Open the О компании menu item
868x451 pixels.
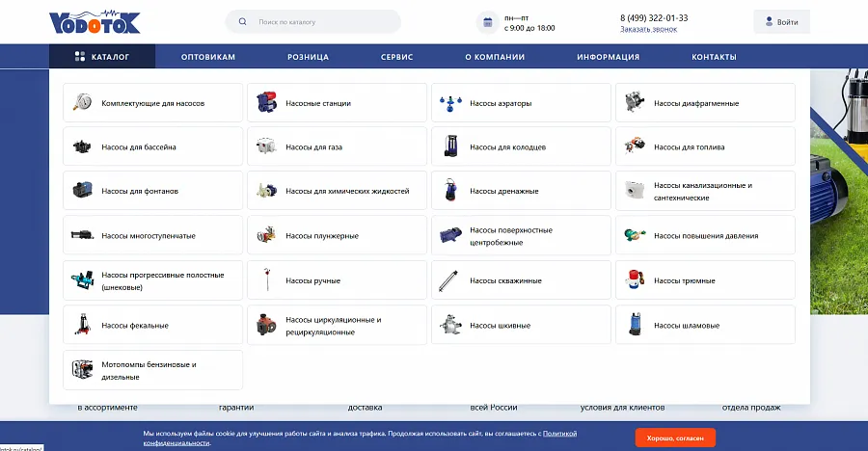click(x=495, y=57)
